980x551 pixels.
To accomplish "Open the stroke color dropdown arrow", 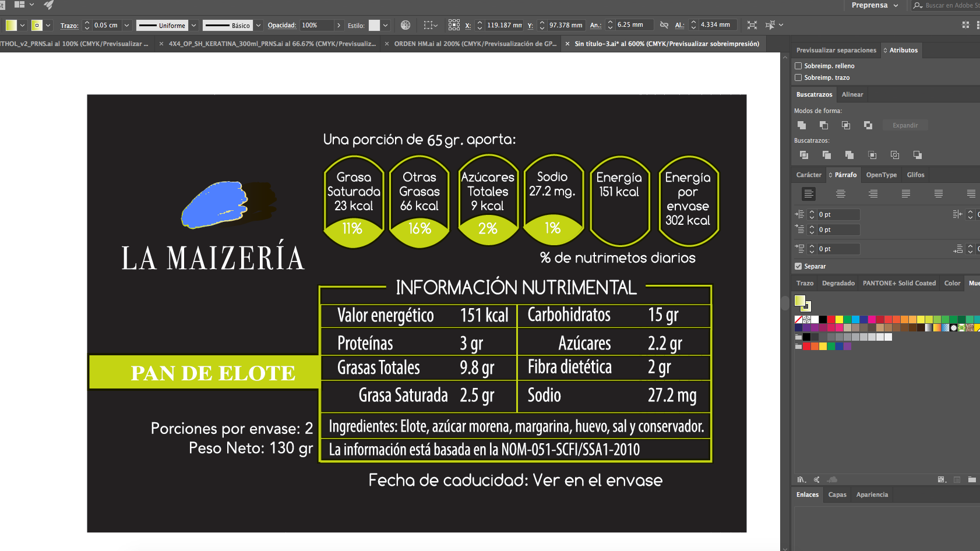I will tap(48, 25).
